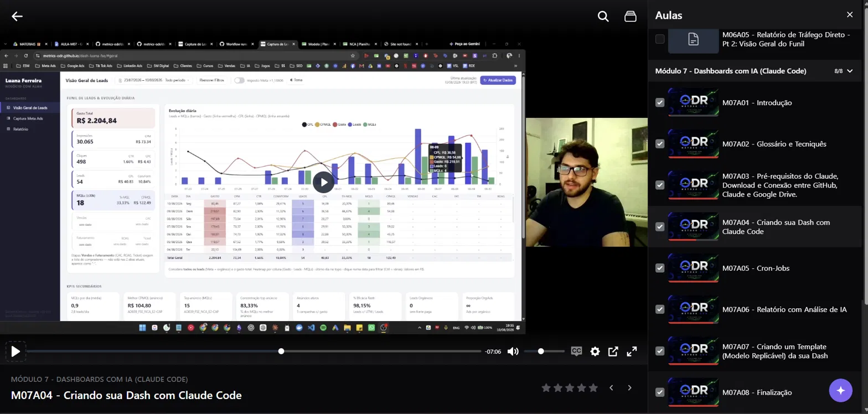The image size is (868, 414).
Task: Uncheck the M07A08 Finalização checkbox
Action: click(660, 392)
